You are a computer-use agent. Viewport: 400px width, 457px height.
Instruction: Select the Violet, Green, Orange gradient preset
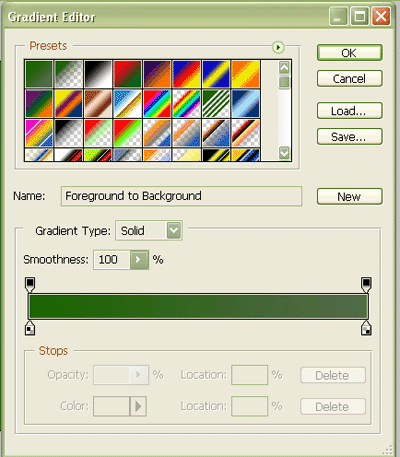[39, 103]
